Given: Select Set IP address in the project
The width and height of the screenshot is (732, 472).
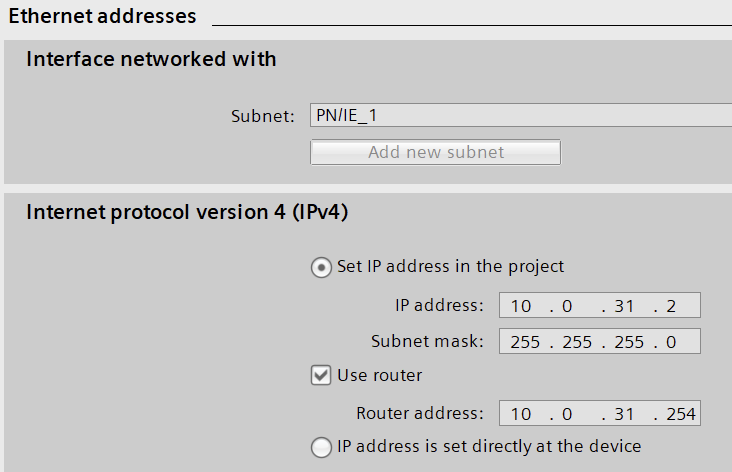Looking at the screenshot, I should coord(321,268).
